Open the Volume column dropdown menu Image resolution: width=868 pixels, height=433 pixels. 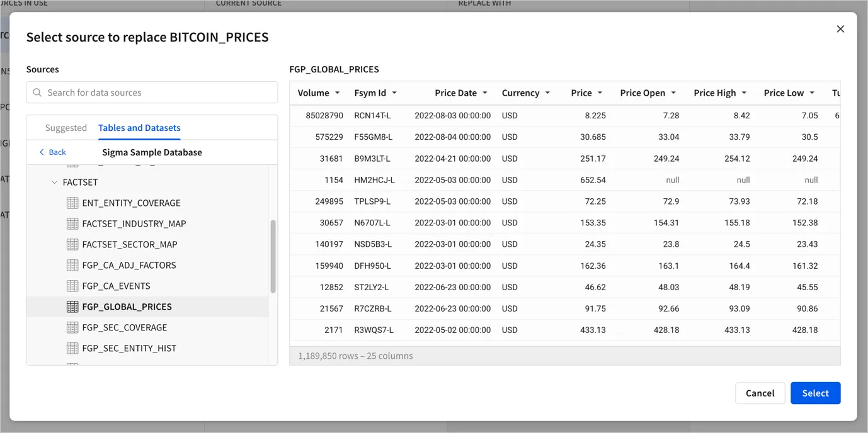point(337,93)
